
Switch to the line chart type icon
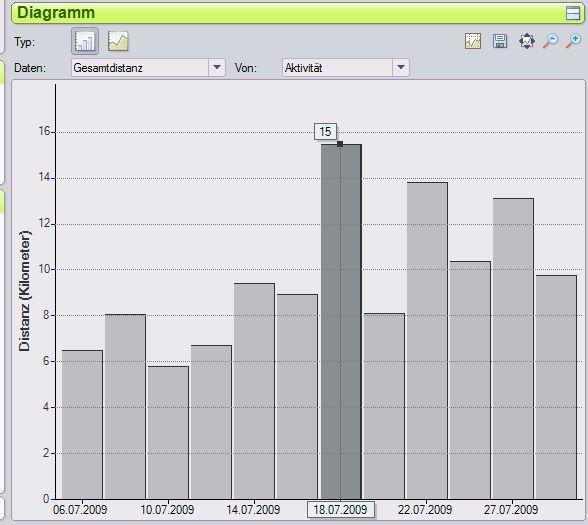click(x=118, y=41)
